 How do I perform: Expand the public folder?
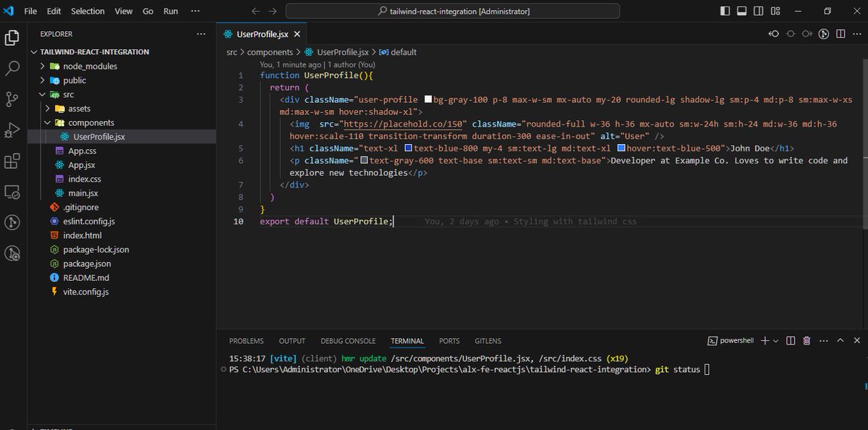[75, 80]
